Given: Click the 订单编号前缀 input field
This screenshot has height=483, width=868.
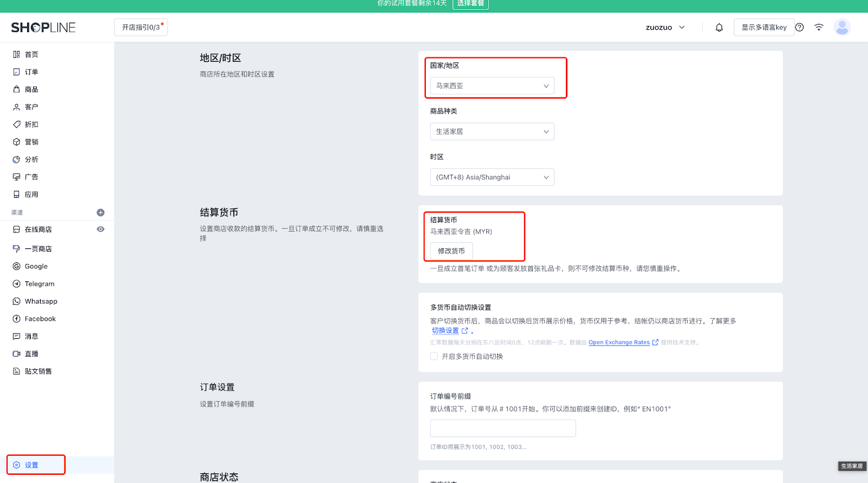Looking at the screenshot, I should [503, 428].
